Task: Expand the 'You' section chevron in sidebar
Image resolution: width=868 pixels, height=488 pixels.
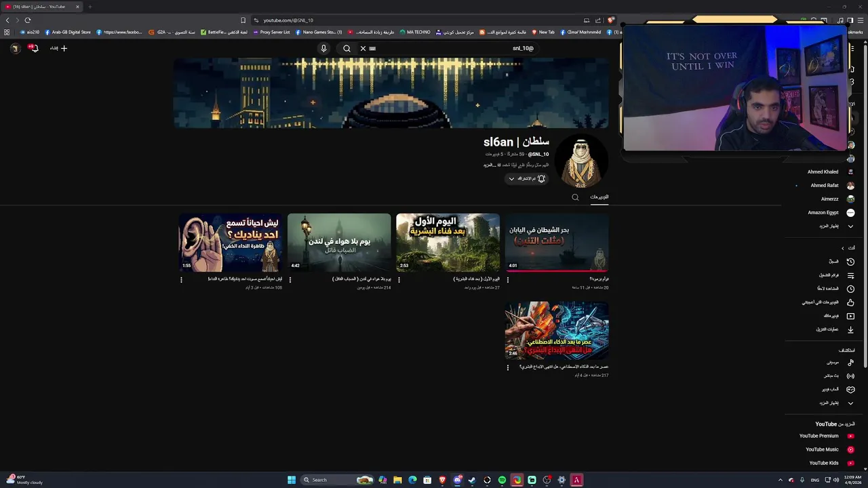Action: (x=843, y=248)
